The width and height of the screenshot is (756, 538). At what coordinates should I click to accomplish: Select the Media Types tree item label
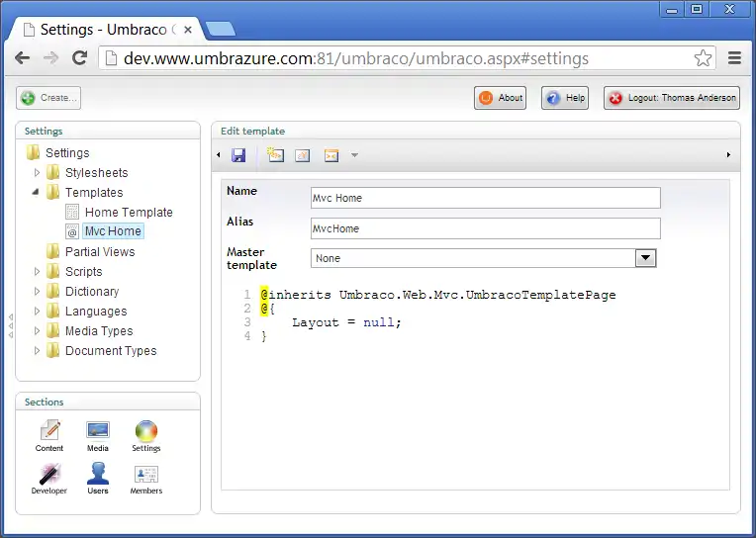tap(99, 330)
